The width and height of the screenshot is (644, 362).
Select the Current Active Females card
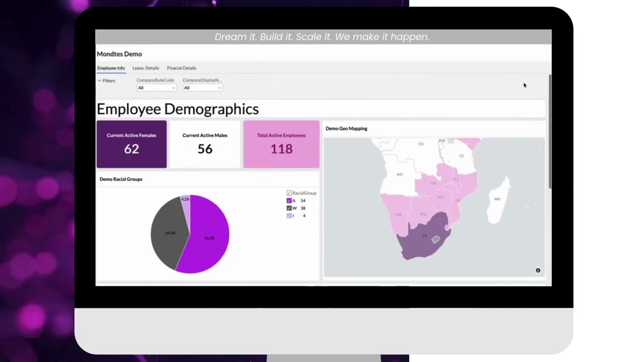tap(131, 144)
